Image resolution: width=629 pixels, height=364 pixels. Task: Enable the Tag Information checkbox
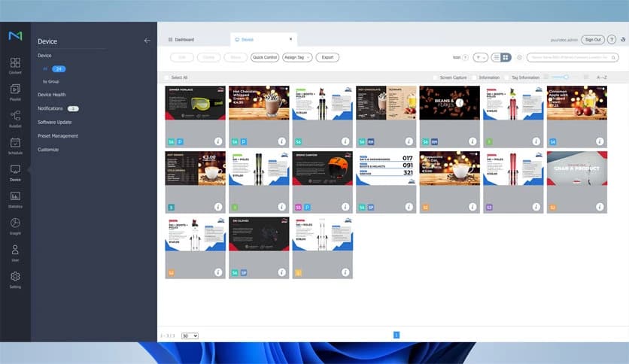point(507,77)
